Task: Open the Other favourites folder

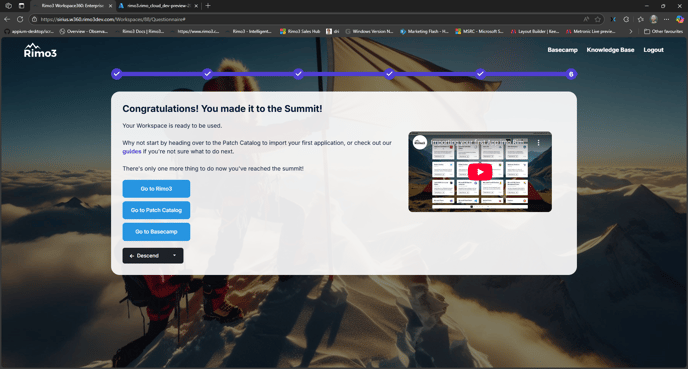Action: (663, 32)
